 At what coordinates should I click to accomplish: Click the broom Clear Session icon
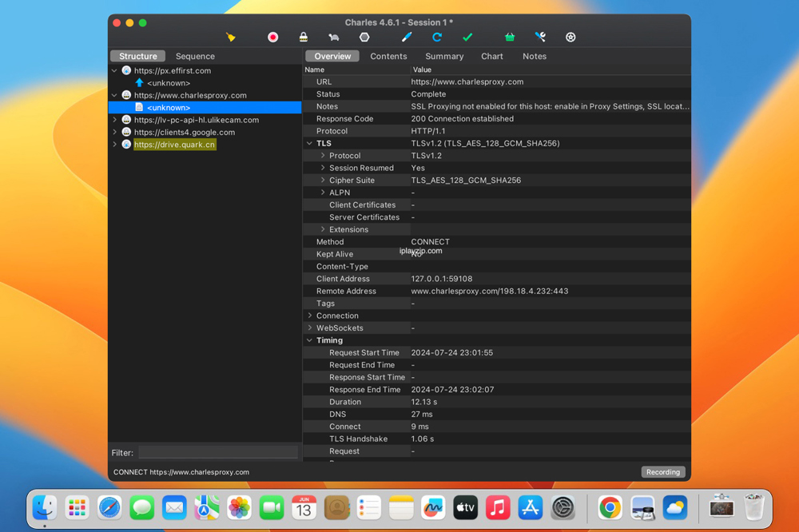[x=231, y=38]
